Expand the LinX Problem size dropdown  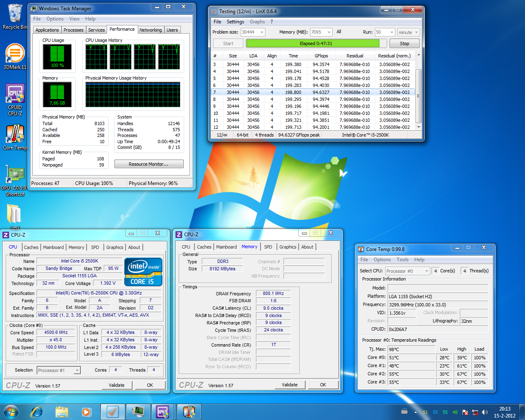tap(262, 32)
